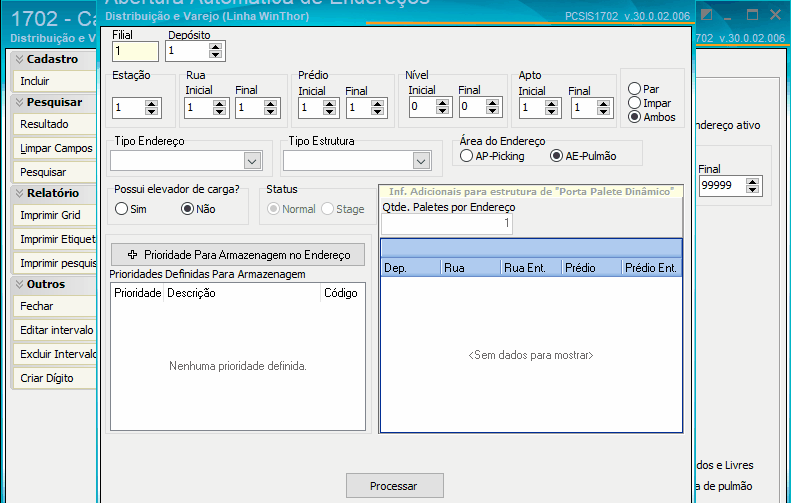Click the background window Final 99999 spinner arrows

click(x=753, y=186)
